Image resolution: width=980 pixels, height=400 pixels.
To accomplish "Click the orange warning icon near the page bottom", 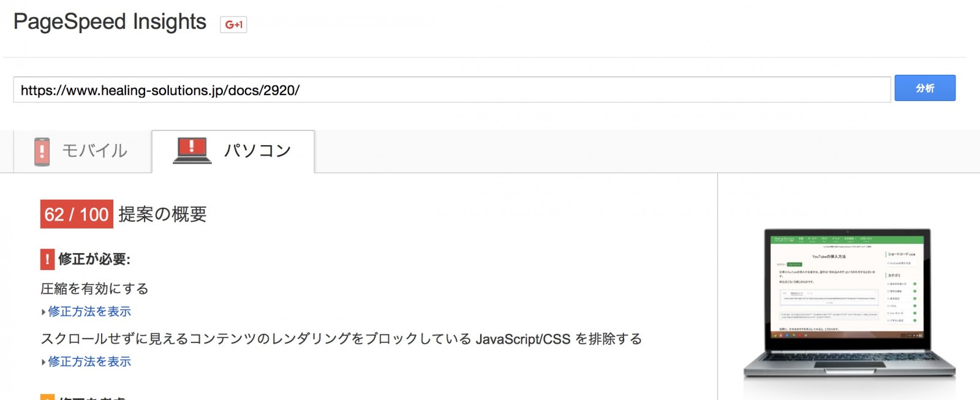I will (47, 397).
